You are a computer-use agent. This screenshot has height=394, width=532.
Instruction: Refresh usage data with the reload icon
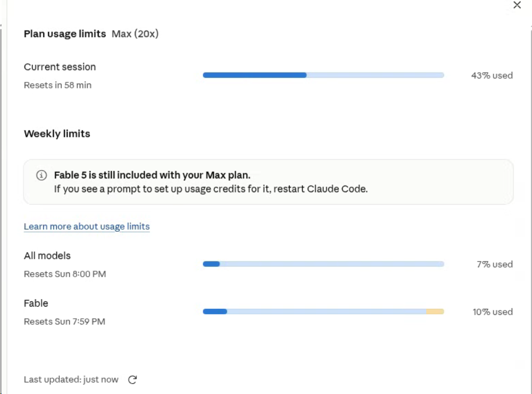coord(133,379)
